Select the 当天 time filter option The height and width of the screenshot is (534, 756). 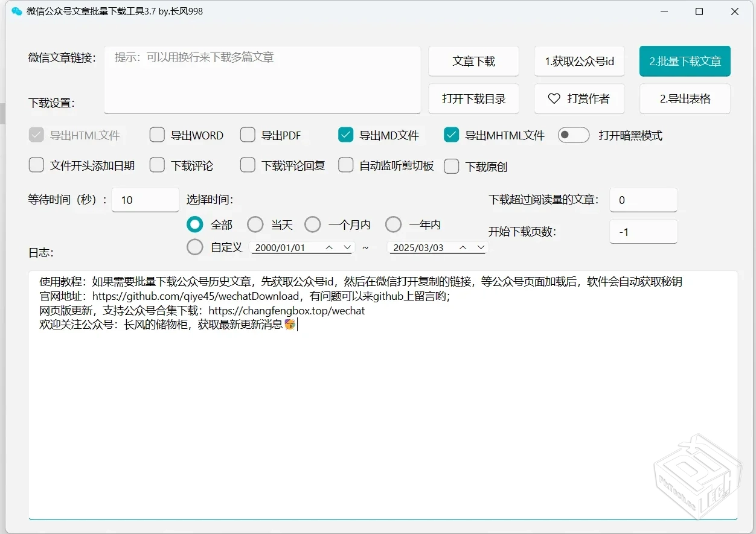click(255, 224)
